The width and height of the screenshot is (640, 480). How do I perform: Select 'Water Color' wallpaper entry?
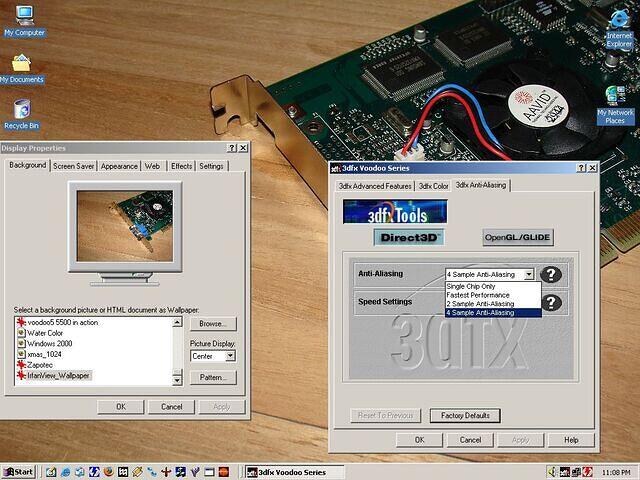coord(40,333)
